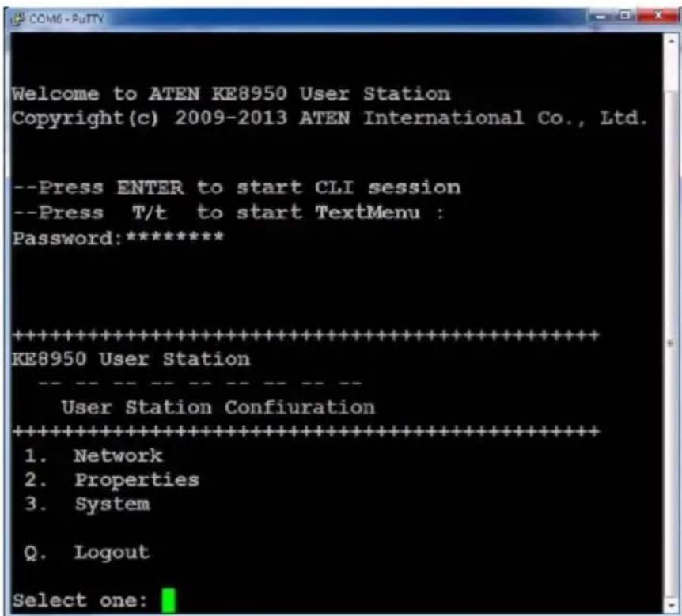
Task: Click the 'Select one:' prompt text
Action: (80, 600)
